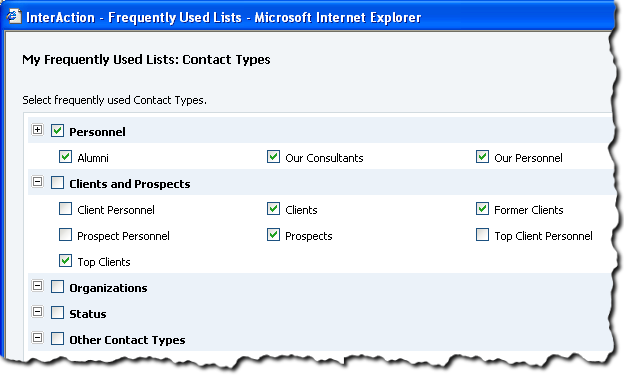Uncheck the Former Clients checkbox

[482, 209]
